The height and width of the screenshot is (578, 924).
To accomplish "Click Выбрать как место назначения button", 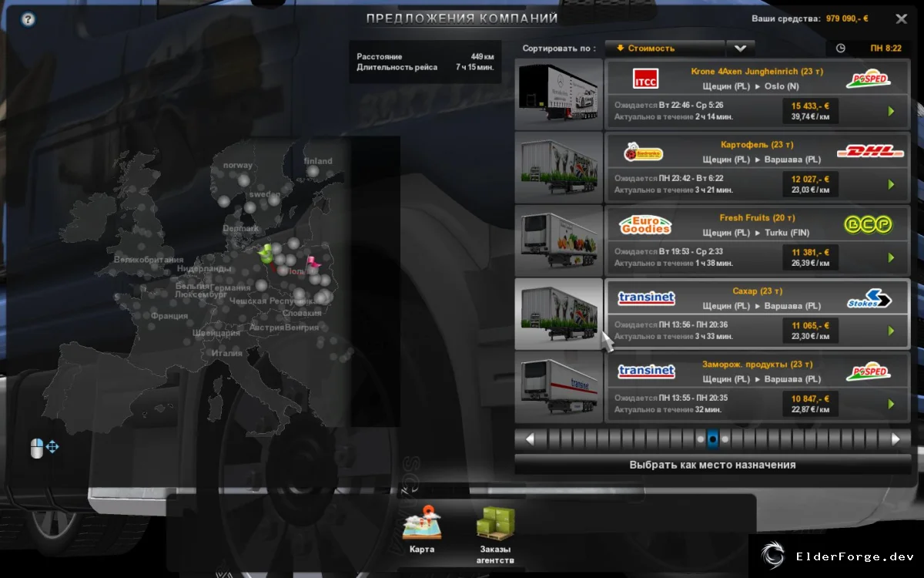I will click(712, 465).
